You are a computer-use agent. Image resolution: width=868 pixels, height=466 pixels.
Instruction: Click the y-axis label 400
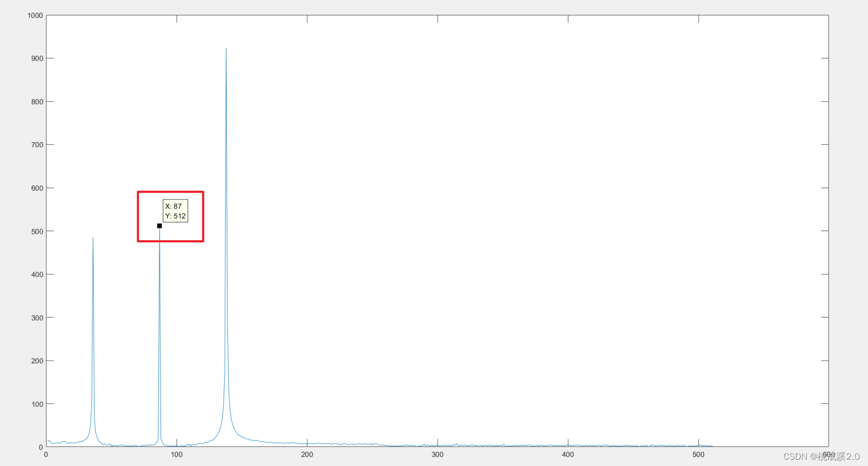click(x=37, y=274)
